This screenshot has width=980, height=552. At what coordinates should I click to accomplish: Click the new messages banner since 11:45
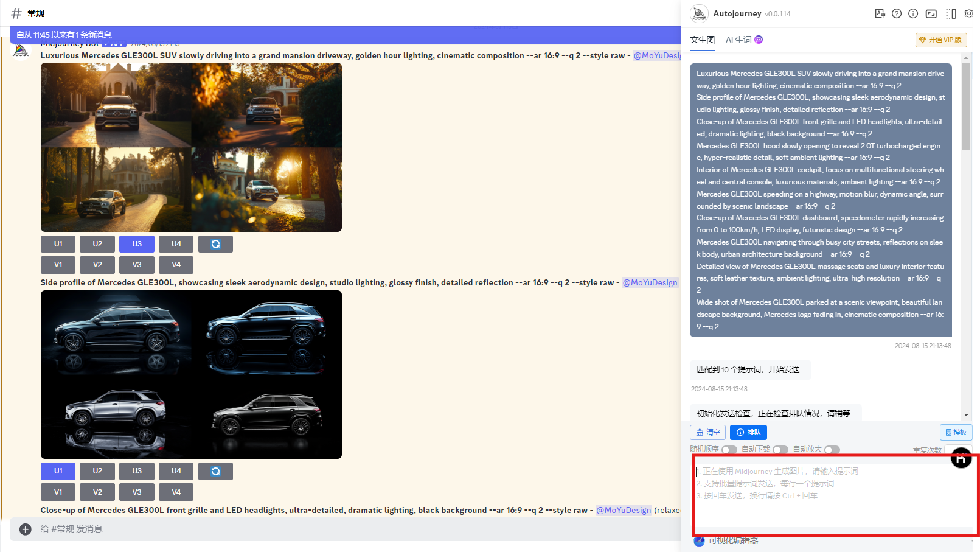(345, 35)
